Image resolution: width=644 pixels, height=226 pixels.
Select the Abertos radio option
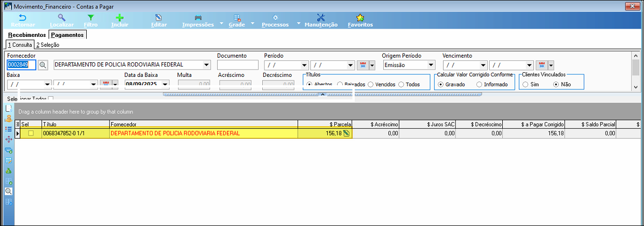[x=310, y=84]
